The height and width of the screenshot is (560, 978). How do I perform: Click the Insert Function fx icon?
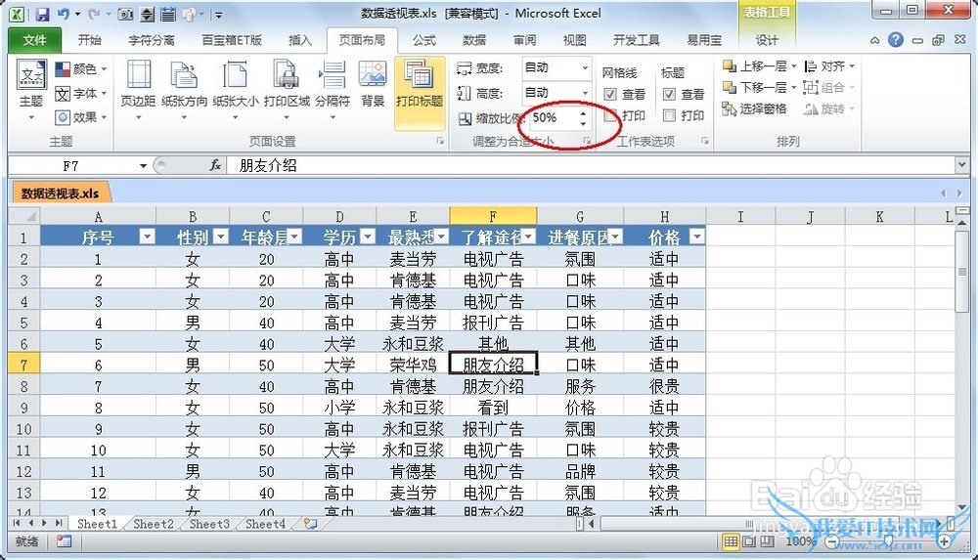(214, 165)
